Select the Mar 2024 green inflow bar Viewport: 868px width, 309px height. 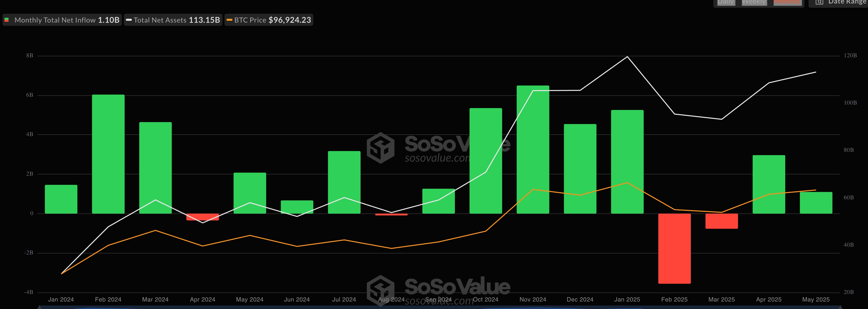point(155,168)
